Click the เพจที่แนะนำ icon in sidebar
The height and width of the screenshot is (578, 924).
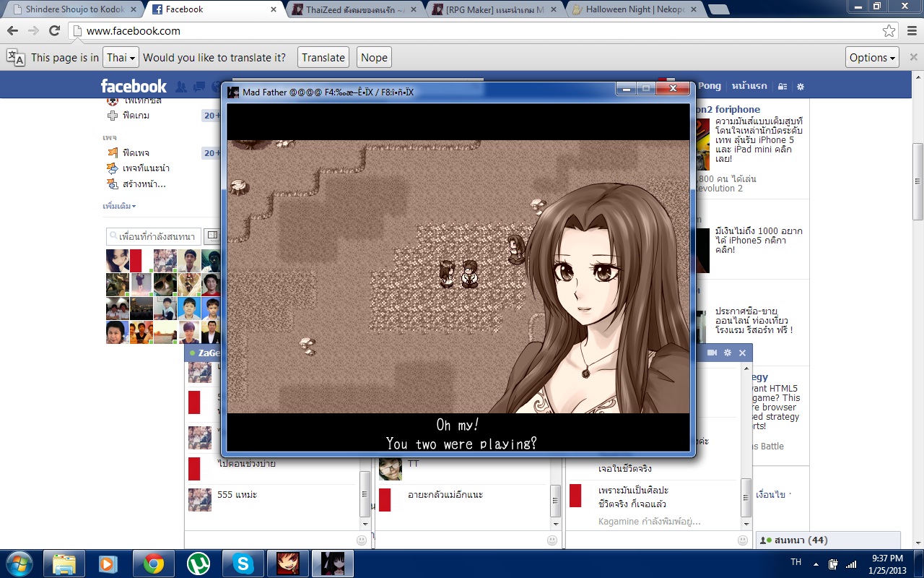pyautogui.click(x=112, y=168)
